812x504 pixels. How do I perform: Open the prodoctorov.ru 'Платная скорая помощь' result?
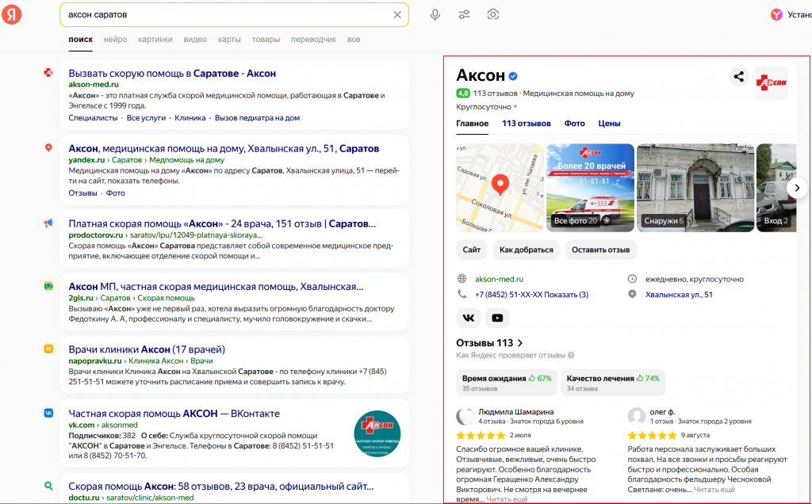pyautogui.click(x=222, y=223)
